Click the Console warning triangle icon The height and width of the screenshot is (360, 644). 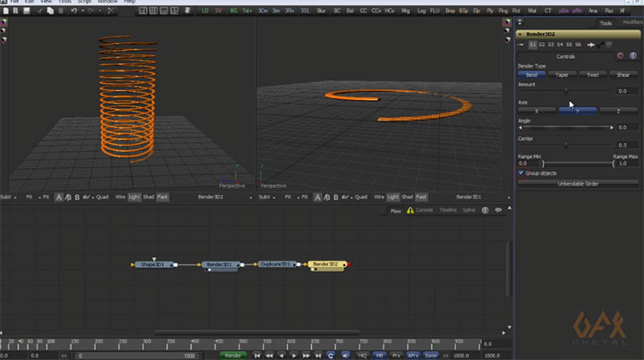tap(410, 210)
